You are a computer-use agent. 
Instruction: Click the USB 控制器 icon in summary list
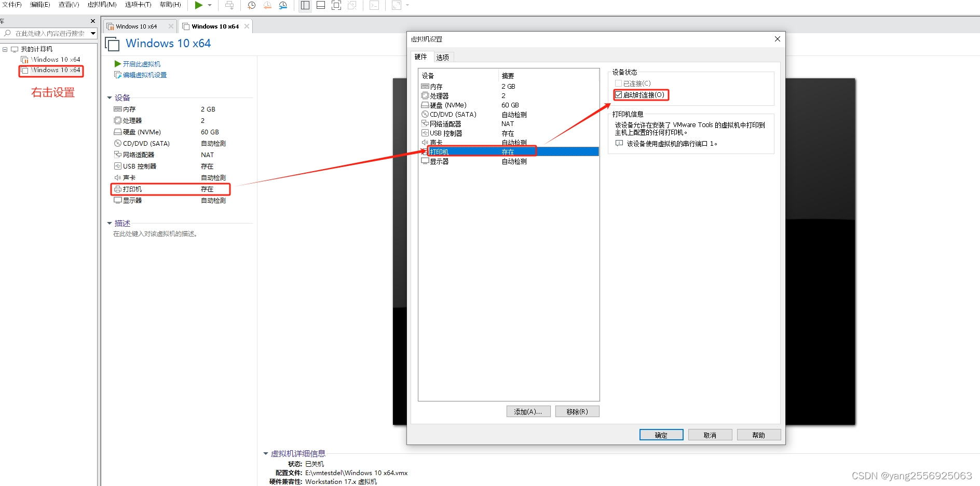(x=118, y=166)
